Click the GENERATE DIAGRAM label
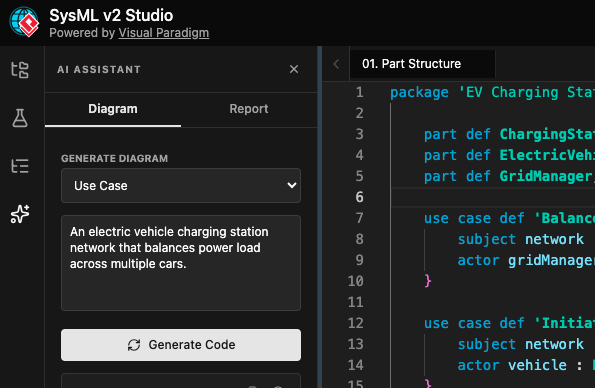Viewport: 595px width, 388px height. (x=114, y=158)
